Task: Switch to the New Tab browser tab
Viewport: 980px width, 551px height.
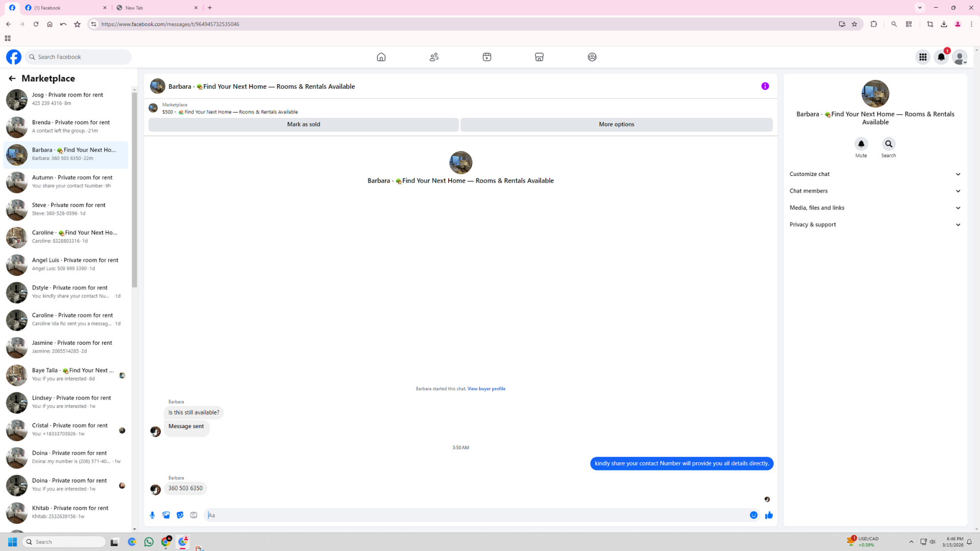Action: (157, 8)
